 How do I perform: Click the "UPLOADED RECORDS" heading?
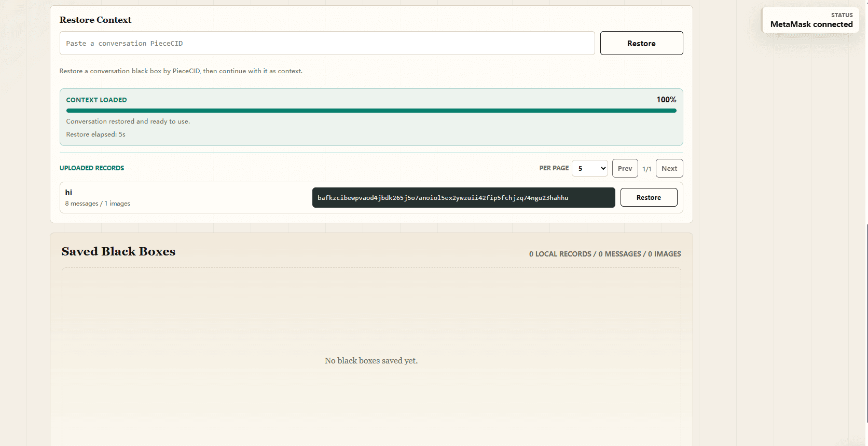pos(92,168)
